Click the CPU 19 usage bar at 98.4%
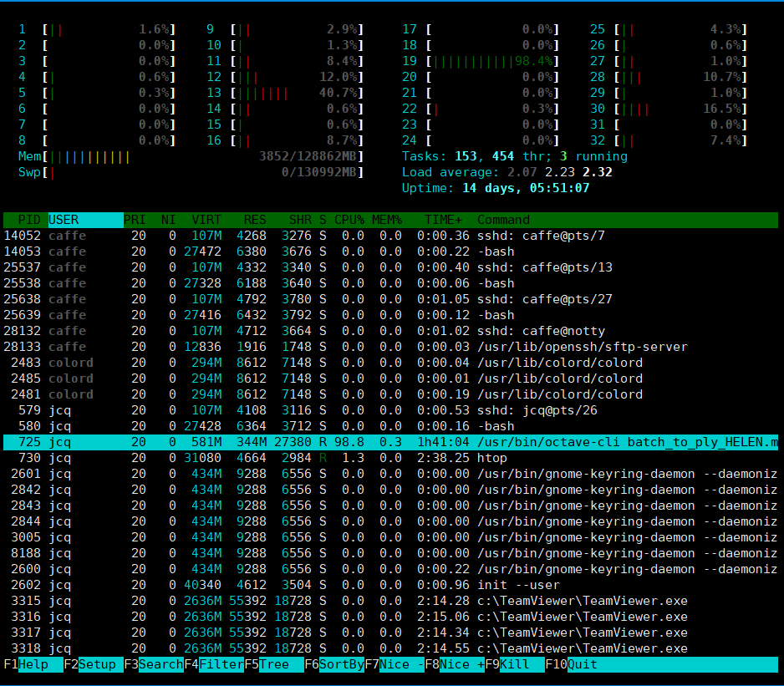Image resolution: width=784 pixels, height=686 pixels. point(493,62)
